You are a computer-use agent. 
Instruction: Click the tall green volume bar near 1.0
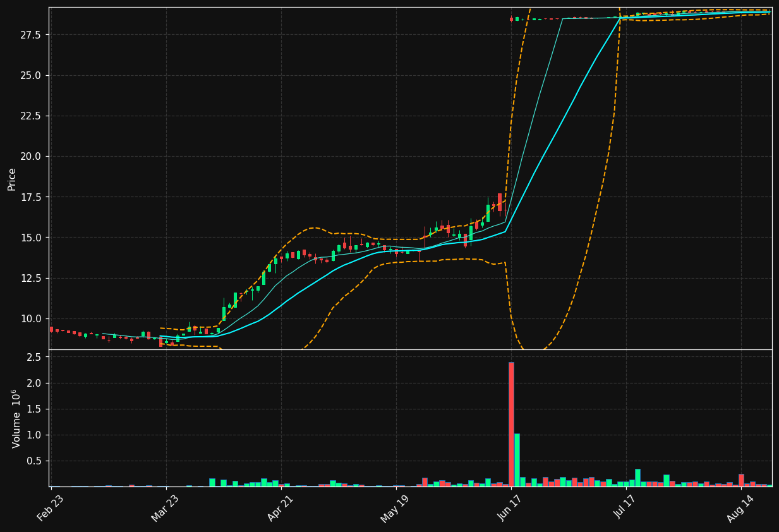tap(517, 460)
